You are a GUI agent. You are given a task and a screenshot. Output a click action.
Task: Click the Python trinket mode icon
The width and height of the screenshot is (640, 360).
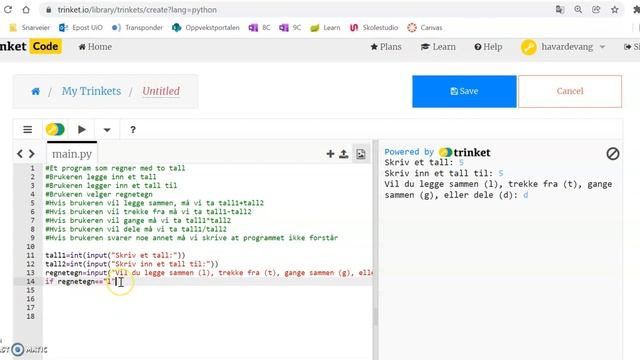coord(55,129)
